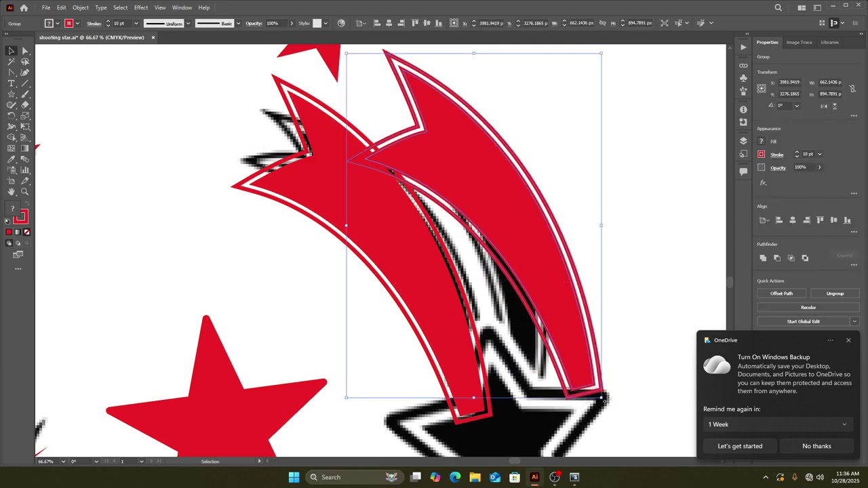Select the Paintbrush tool
Image resolution: width=868 pixels, height=488 pixels.
click(x=25, y=94)
